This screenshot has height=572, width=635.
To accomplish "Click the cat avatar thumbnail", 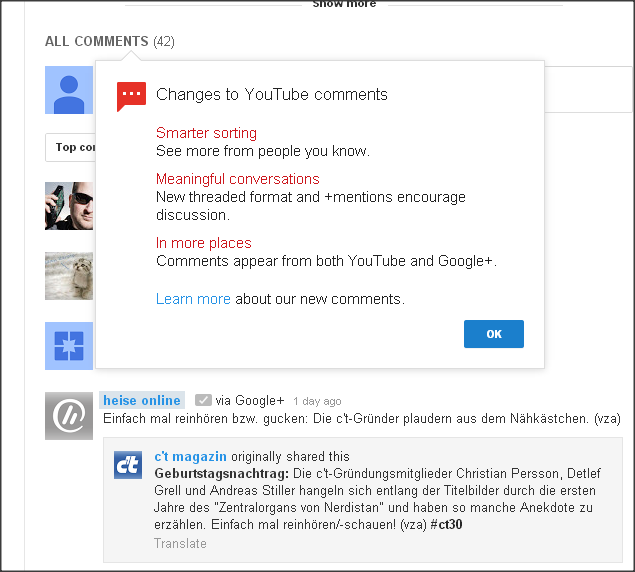I will pyautogui.click(x=69, y=276).
